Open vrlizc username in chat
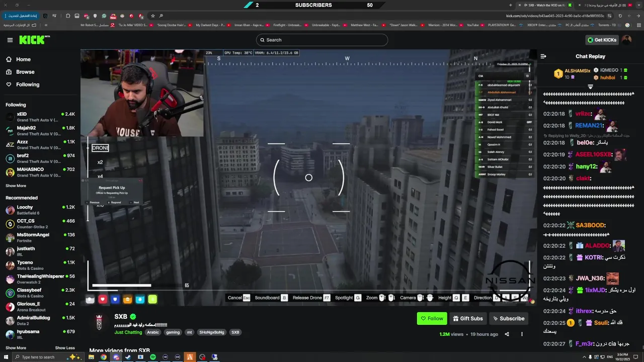This screenshot has width=644, height=362. tap(584, 114)
